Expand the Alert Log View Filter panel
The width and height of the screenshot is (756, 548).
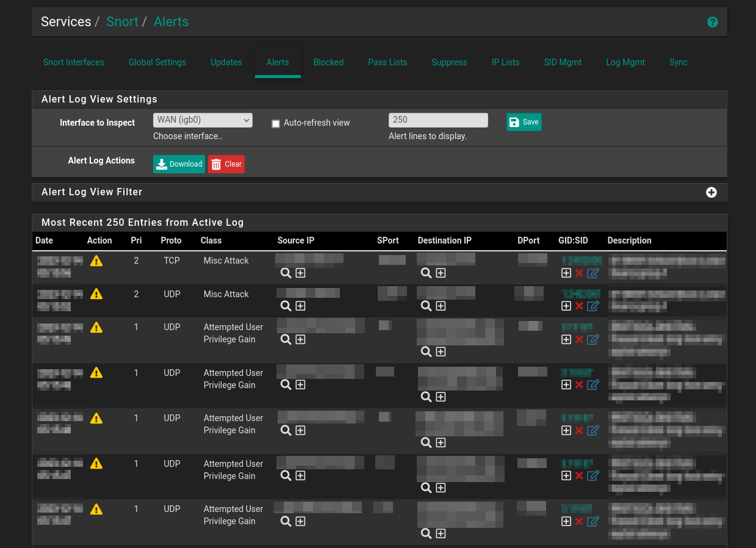point(711,192)
